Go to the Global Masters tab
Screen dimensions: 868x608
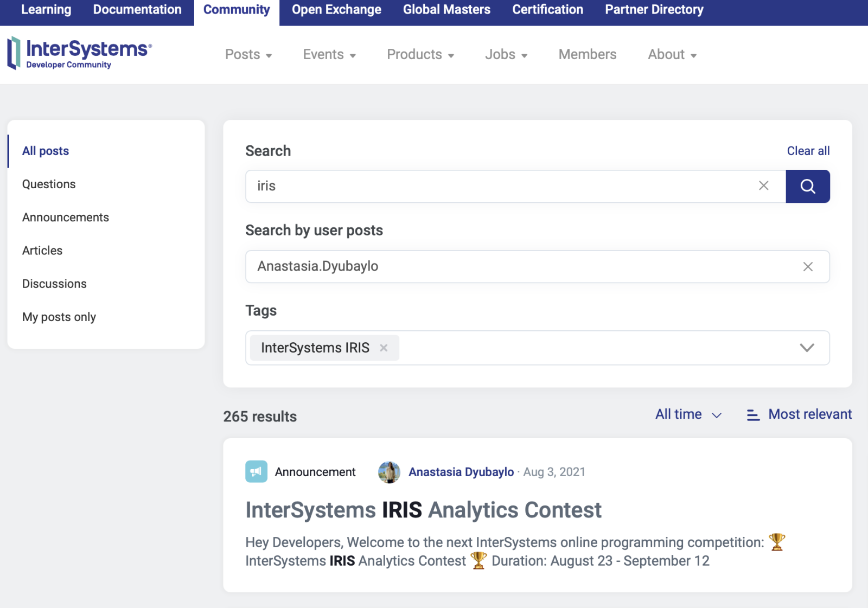pos(446,10)
